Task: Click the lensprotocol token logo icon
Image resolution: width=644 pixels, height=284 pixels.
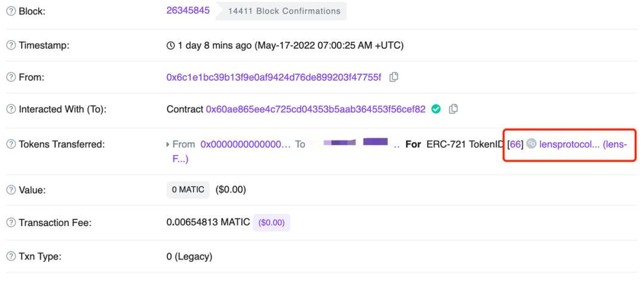Action: pos(531,144)
